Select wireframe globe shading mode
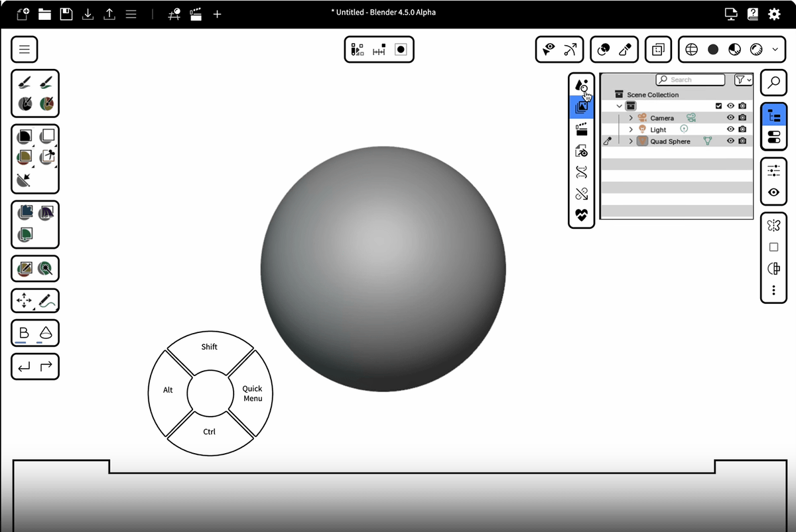The height and width of the screenshot is (532, 796). click(x=692, y=50)
